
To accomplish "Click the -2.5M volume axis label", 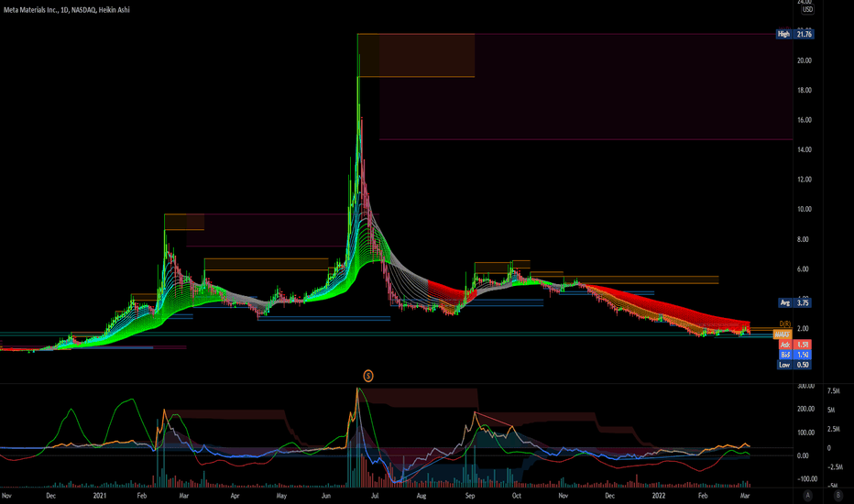I will tap(835, 467).
